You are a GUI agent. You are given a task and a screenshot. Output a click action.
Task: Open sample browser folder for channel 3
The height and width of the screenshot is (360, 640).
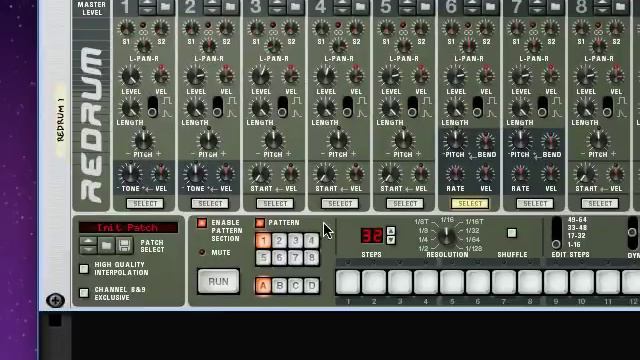295,7
